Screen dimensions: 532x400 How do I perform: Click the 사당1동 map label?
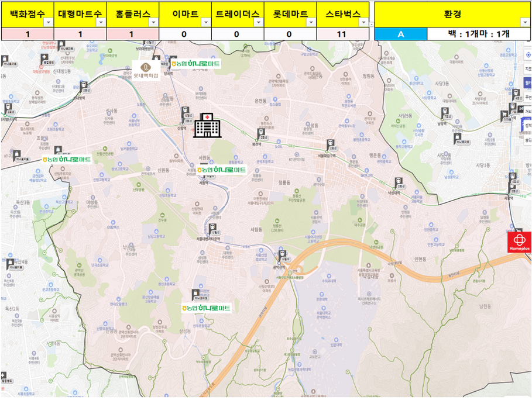coord(483,165)
